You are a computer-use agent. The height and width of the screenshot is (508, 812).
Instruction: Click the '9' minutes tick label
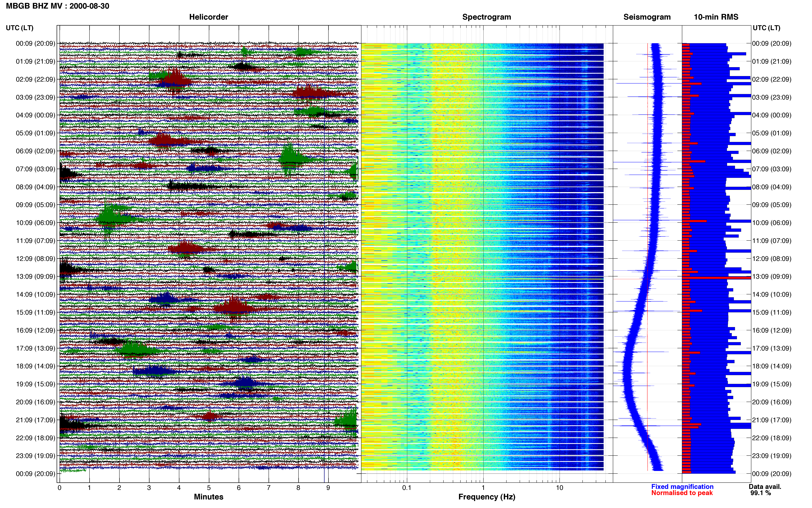328,487
